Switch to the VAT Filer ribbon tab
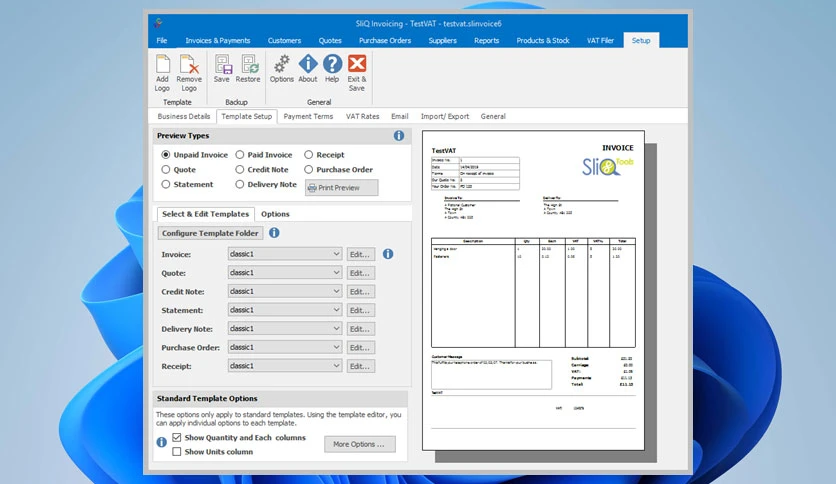The height and width of the screenshot is (484, 836). pyautogui.click(x=600, y=41)
